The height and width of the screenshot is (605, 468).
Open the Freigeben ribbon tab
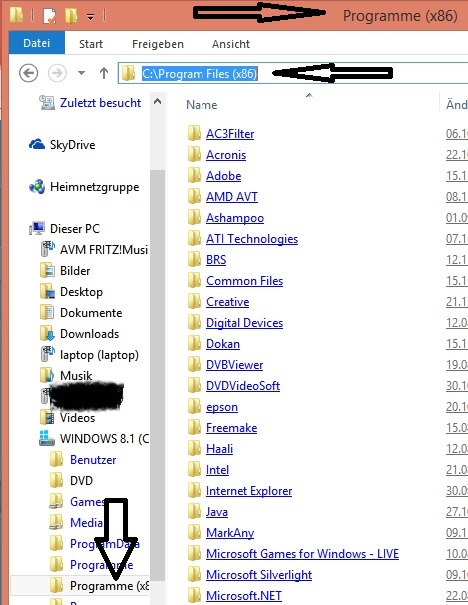coord(158,44)
